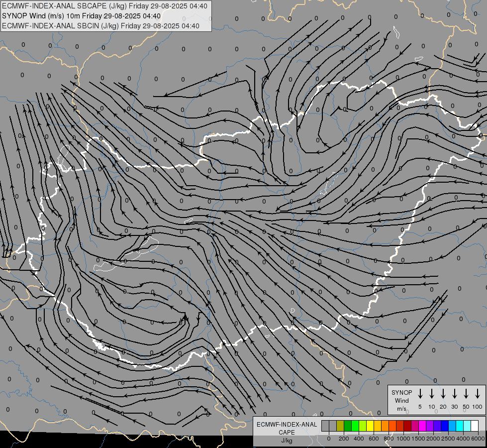487x448 pixels.
Task: Click the SBCIN title line in header
Action: pos(100,26)
